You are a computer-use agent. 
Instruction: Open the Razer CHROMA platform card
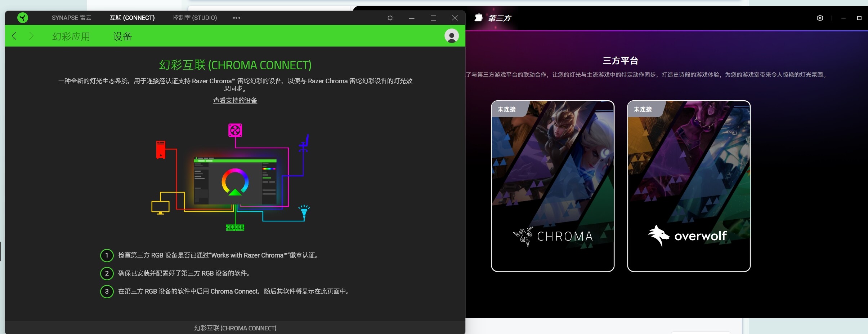click(552, 186)
